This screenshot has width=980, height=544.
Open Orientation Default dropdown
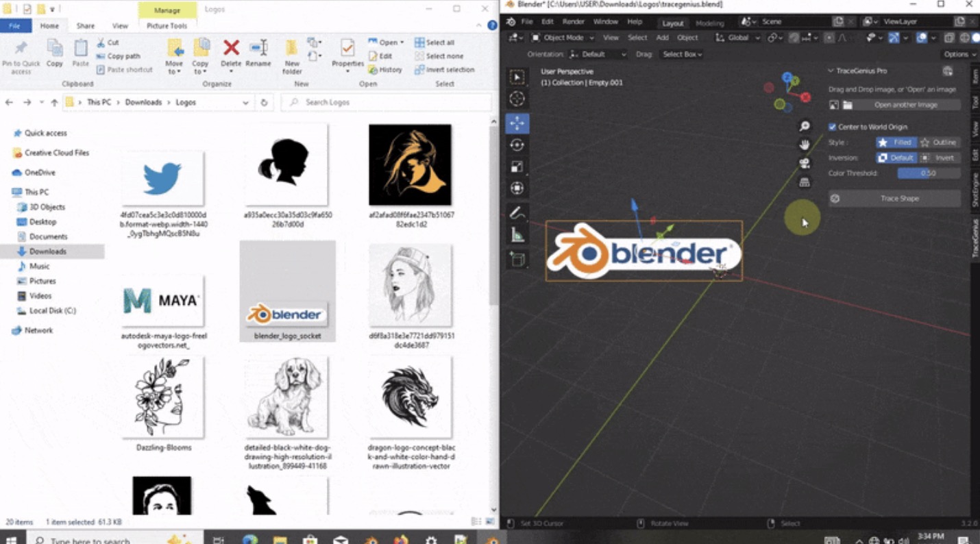point(598,54)
